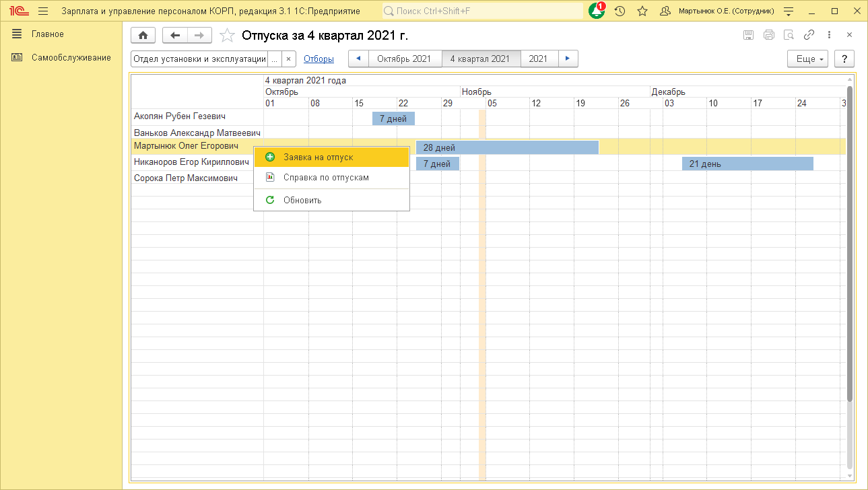Close the Отпуска form tab
868x490 pixels.
click(849, 35)
